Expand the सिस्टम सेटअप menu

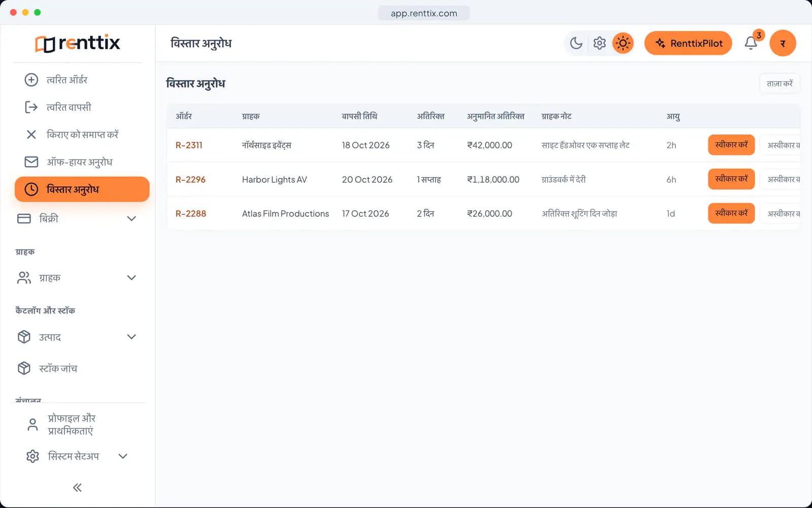pos(77,456)
